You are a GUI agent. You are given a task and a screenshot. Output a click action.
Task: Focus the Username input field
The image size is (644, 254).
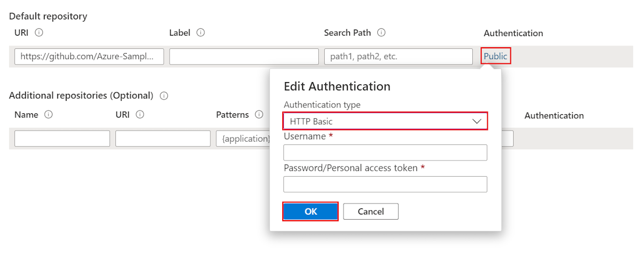pyautogui.click(x=385, y=153)
